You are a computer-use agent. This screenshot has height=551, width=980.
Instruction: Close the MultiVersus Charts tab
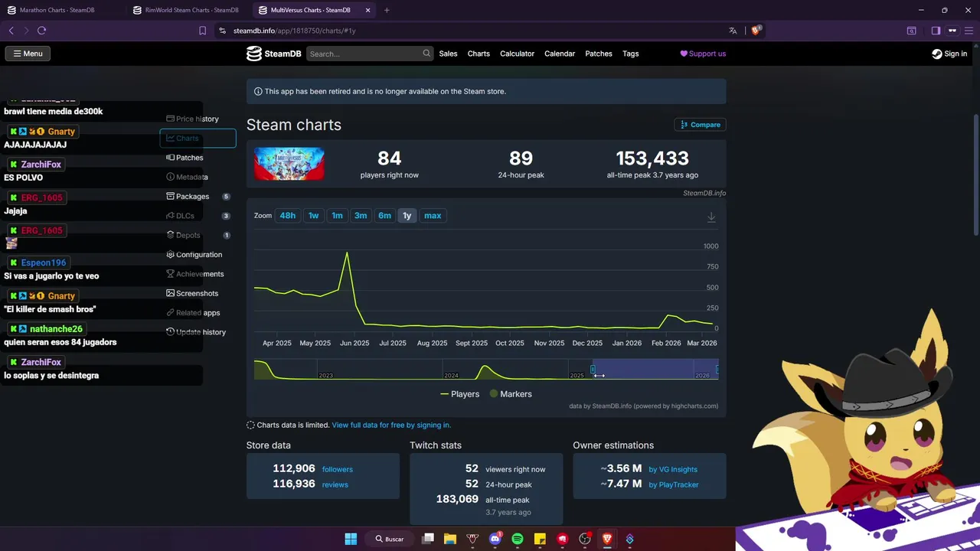[x=367, y=10]
